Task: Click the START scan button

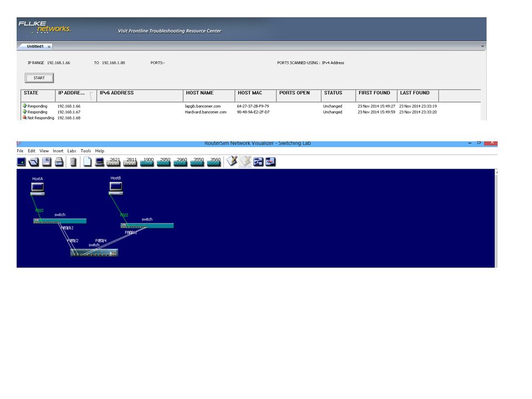Action: [x=39, y=78]
